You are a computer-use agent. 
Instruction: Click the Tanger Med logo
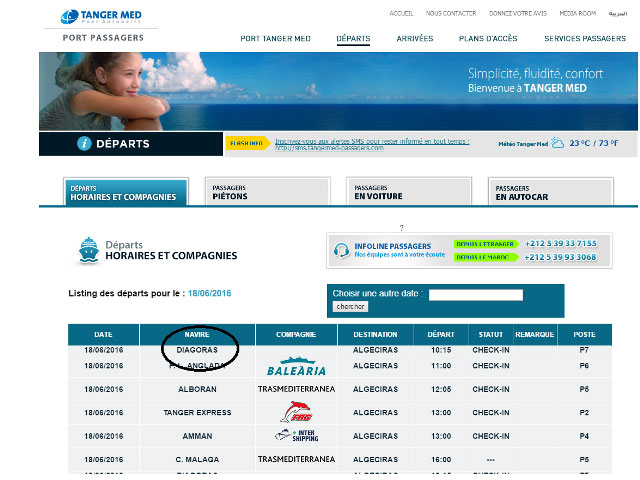100,17
